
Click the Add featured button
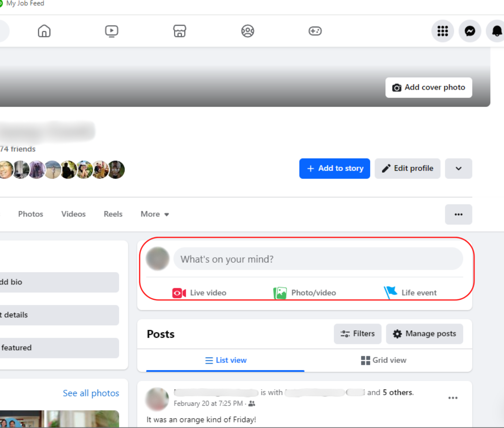coord(59,348)
